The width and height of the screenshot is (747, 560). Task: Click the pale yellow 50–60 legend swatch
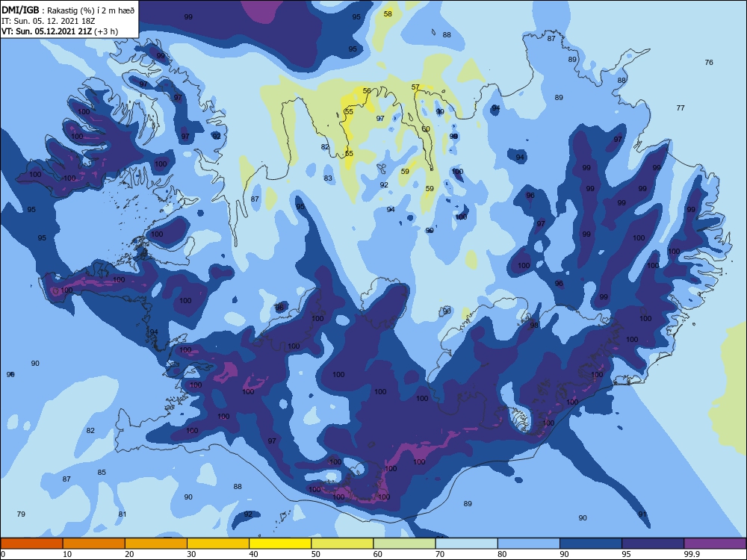coord(342,544)
